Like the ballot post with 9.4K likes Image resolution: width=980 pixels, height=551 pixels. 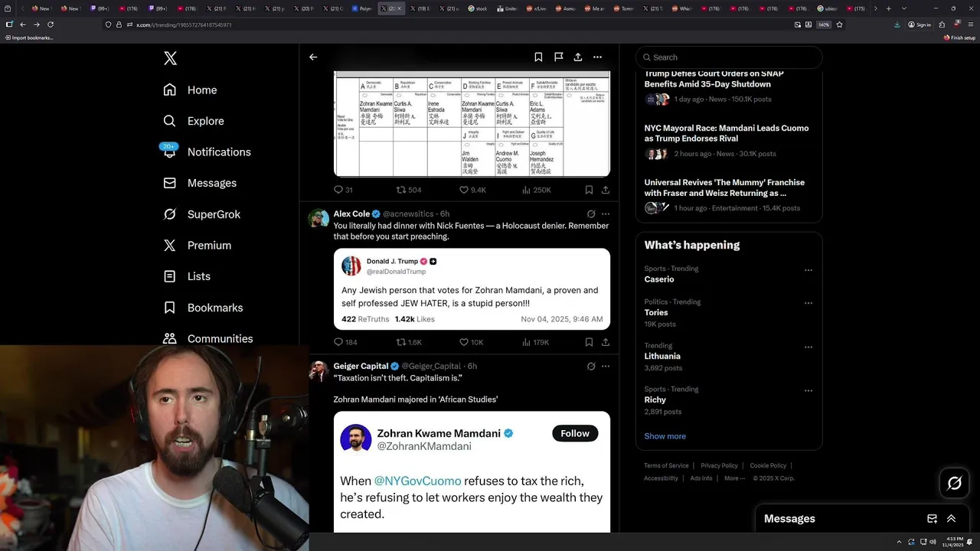click(472, 190)
